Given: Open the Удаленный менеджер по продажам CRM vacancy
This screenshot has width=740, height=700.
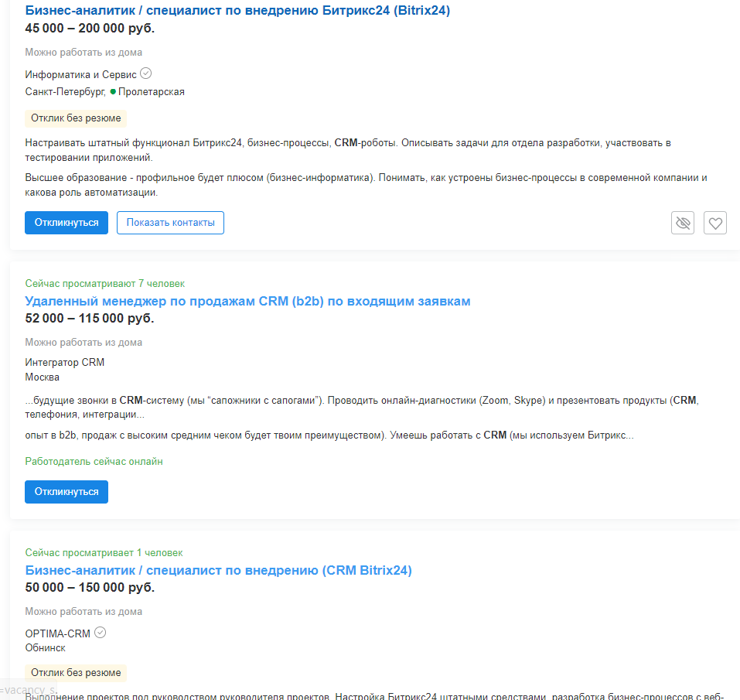Looking at the screenshot, I should (247, 301).
